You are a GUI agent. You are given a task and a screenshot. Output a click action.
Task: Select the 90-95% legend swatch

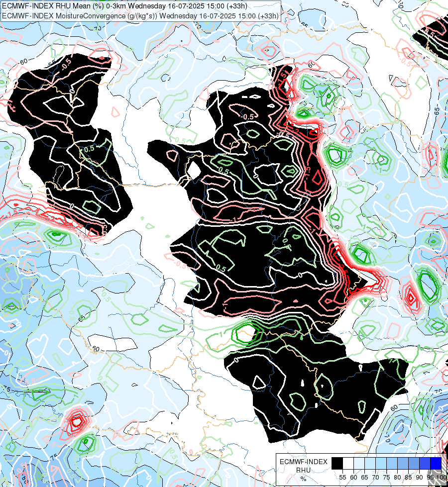click(425, 463)
